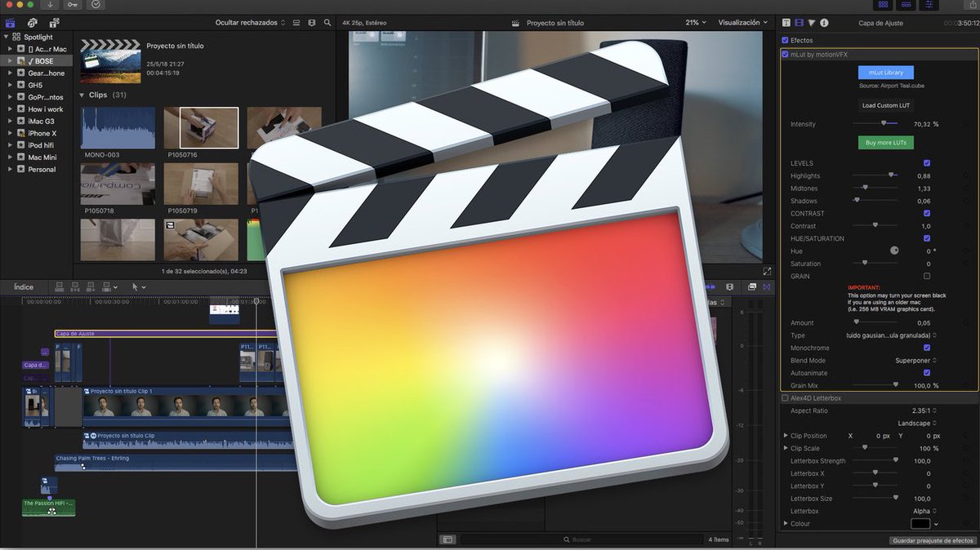Show the Timeline layout button
Viewport: 980px width, 550px height.
tap(906, 5)
